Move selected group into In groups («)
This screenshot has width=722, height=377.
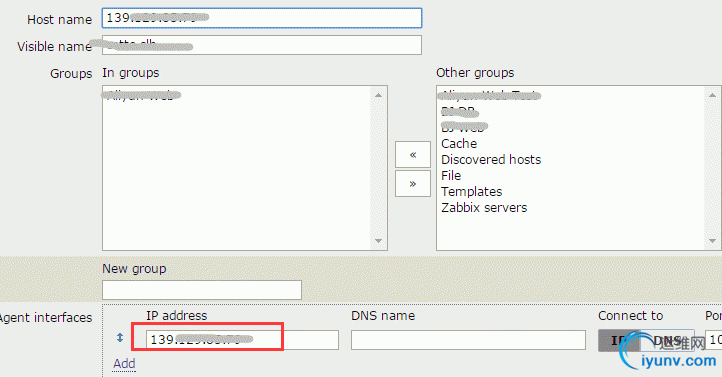tap(413, 155)
